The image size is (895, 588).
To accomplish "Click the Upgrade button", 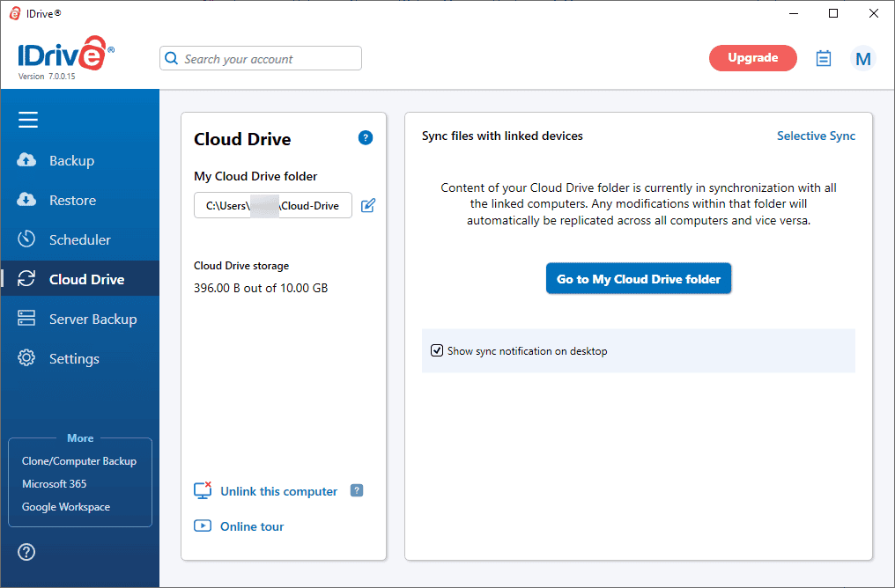I will coord(753,57).
